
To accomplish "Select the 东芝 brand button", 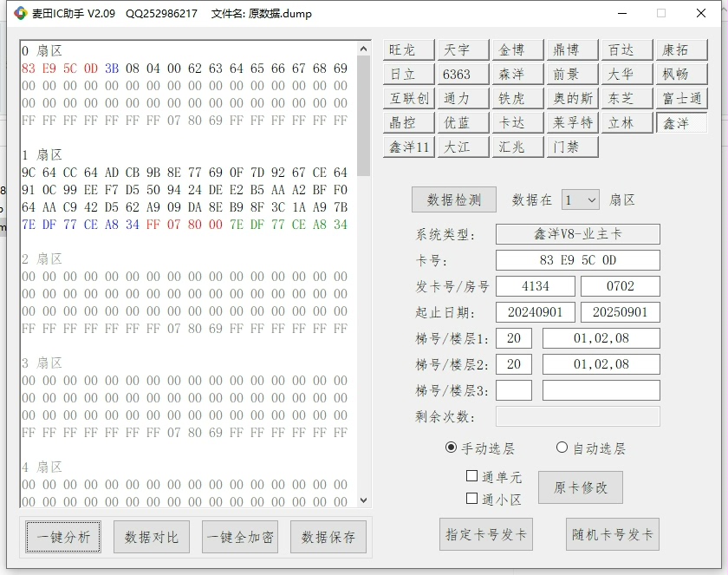I will [627, 99].
